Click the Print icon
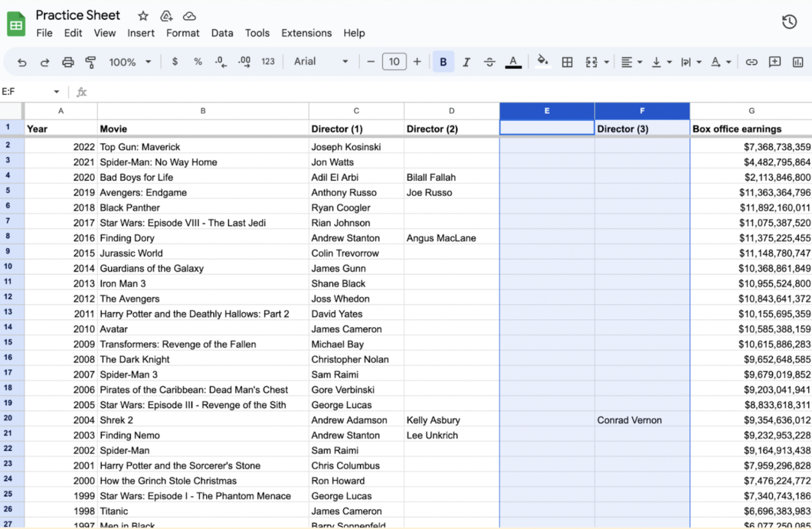 pos(68,62)
